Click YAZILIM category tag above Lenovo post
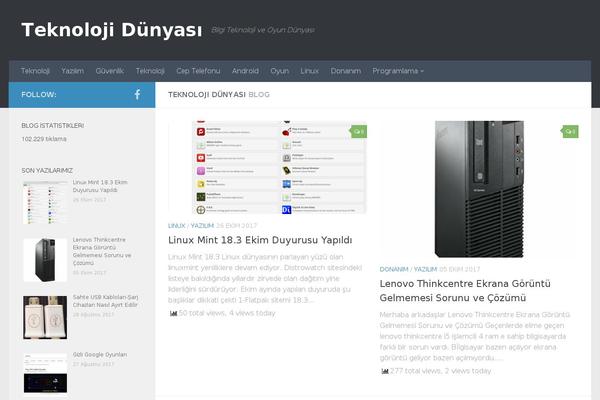 tap(426, 269)
